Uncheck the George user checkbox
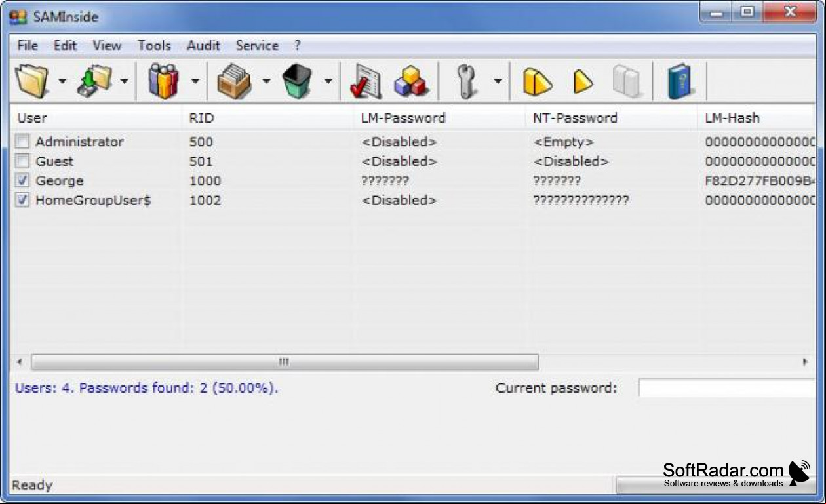The image size is (826, 504). [23, 180]
